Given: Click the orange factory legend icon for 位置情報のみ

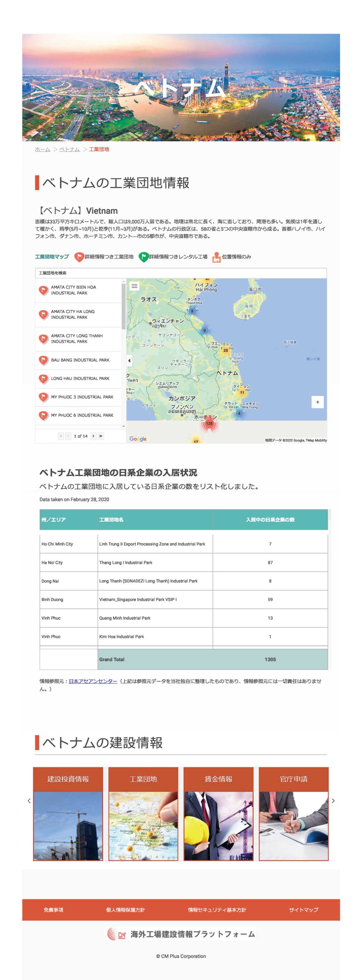Looking at the screenshot, I should click(216, 257).
